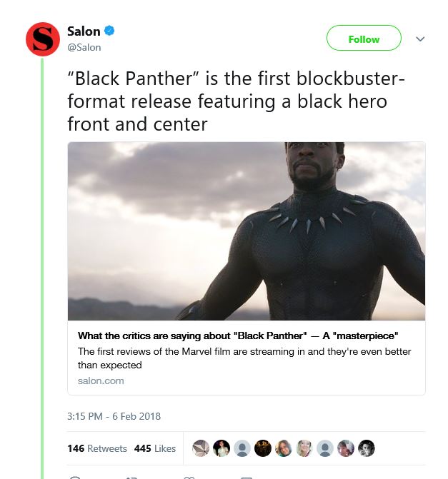Open the Salon display name link
448x479 pixels.
click(x=84, y=31)
